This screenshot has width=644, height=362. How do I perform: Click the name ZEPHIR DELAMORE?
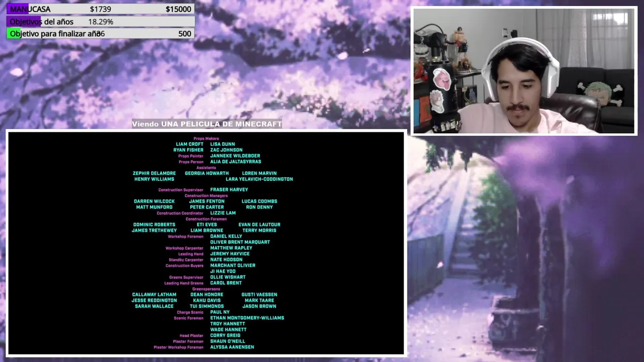click(x=154, y=173)
